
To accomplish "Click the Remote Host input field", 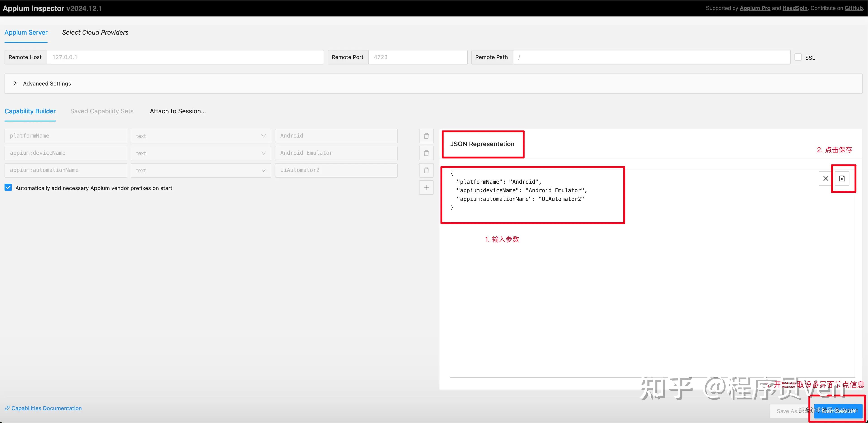I will (185, 57).
